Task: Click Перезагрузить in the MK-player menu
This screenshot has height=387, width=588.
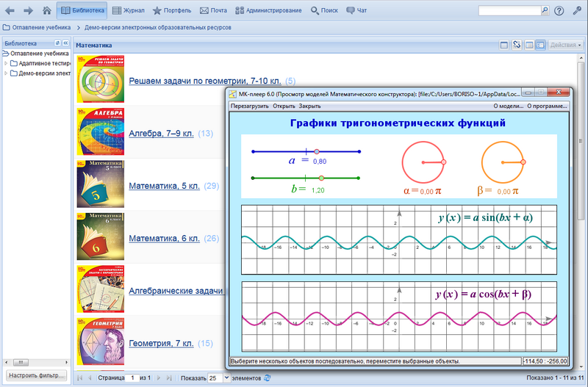Action: [250, 106]
